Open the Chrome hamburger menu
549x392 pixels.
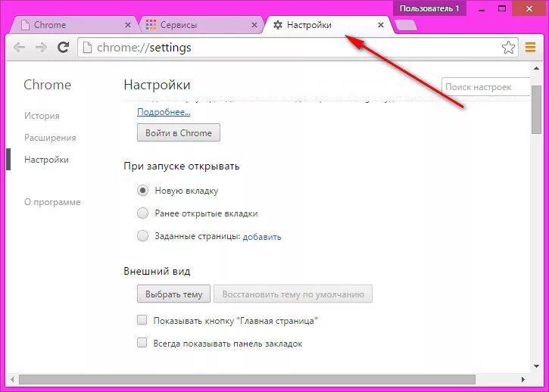[530, 47]
